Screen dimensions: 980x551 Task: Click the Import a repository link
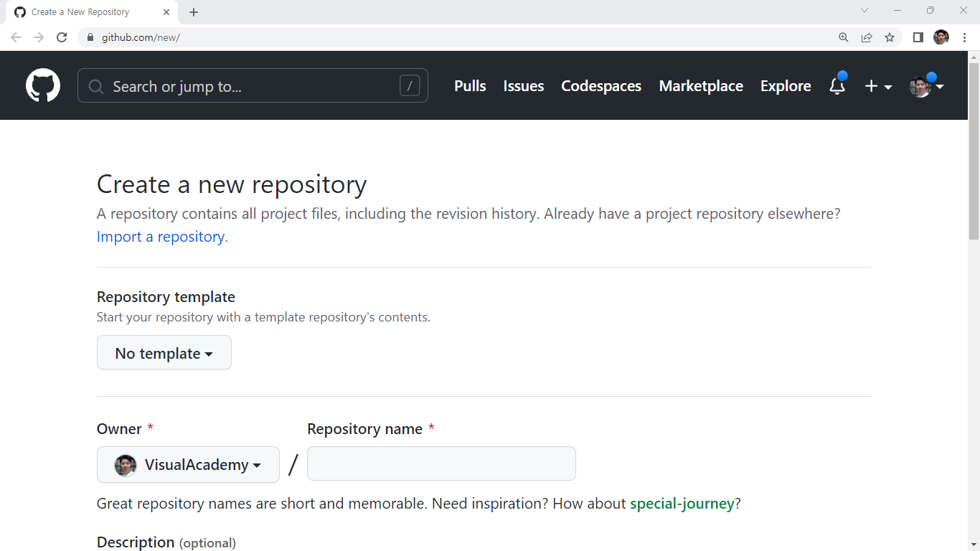point(160,237)
